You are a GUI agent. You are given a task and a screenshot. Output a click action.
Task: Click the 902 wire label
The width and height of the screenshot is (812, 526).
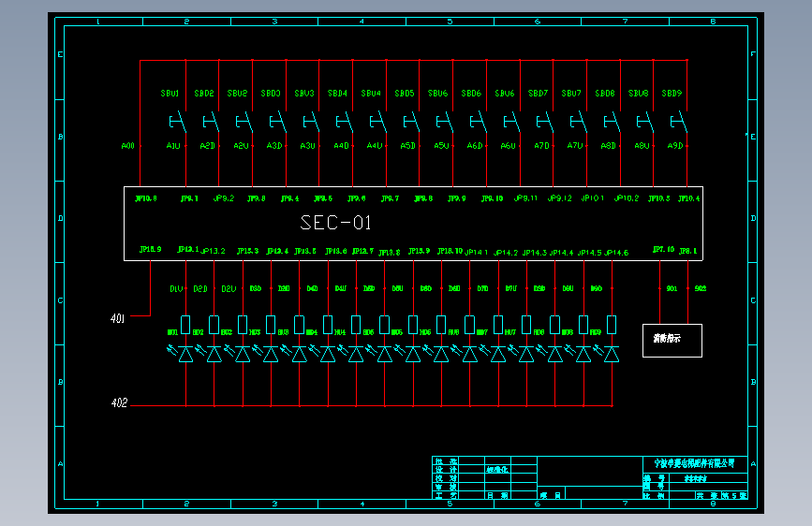tap(701, 288)
